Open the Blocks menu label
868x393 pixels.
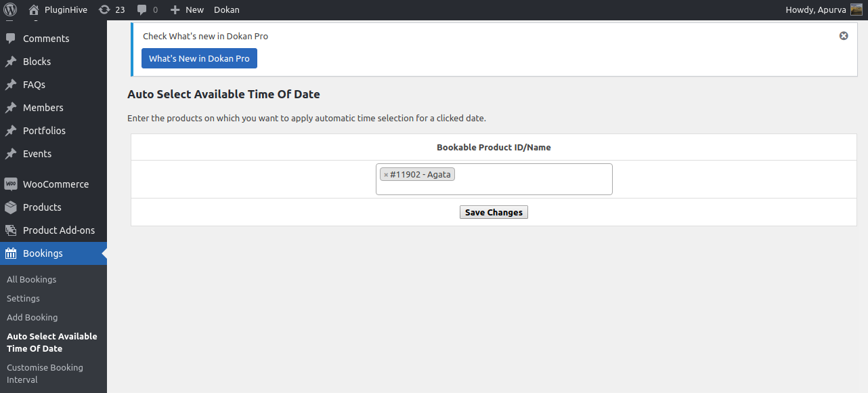point(37,62)
